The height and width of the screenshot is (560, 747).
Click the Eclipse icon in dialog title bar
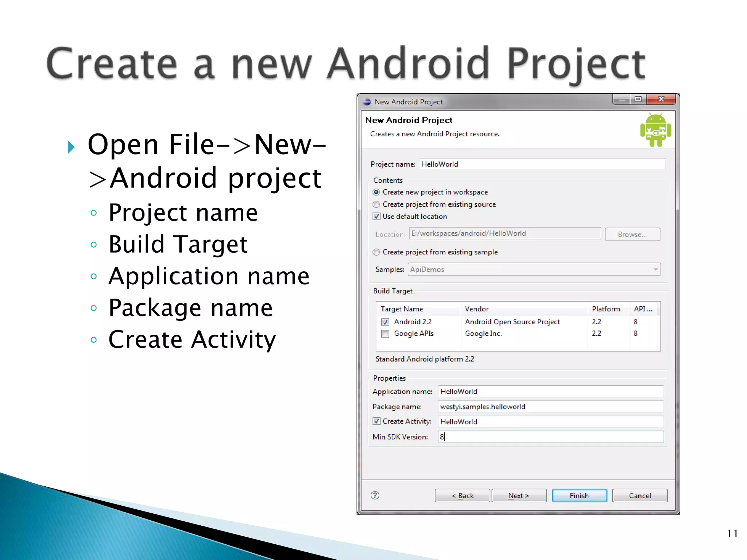367,102
